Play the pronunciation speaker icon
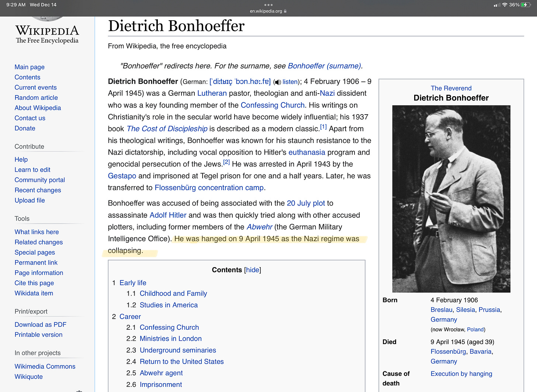 coord(277,82)
